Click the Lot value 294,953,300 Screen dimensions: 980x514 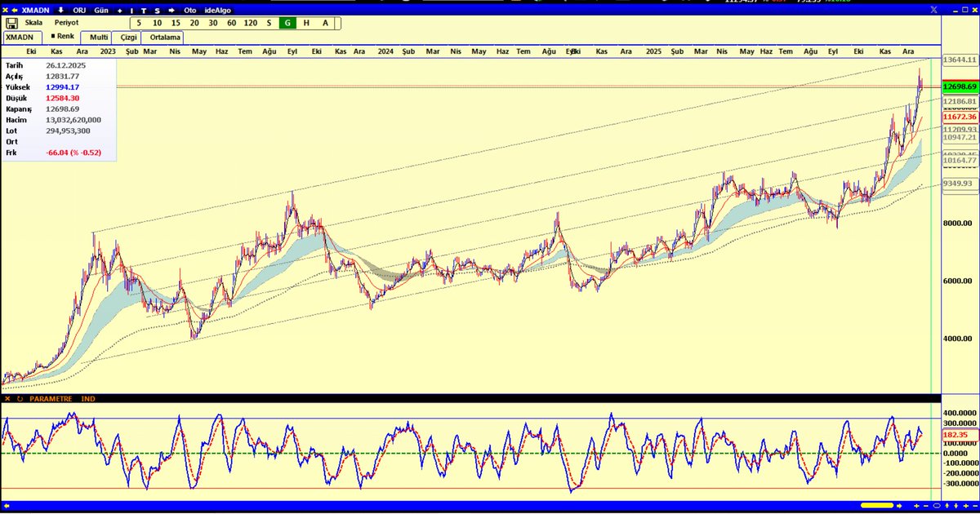point(69,131)
